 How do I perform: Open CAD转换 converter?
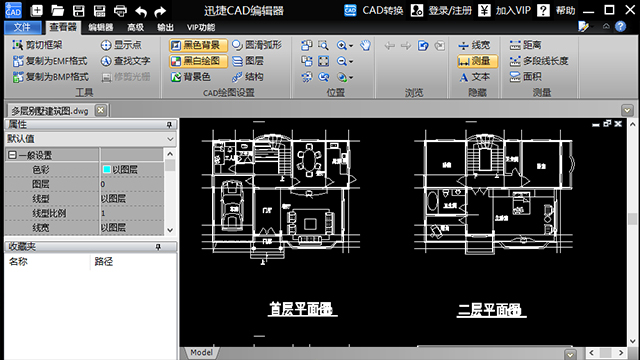[x=373, y=10]
